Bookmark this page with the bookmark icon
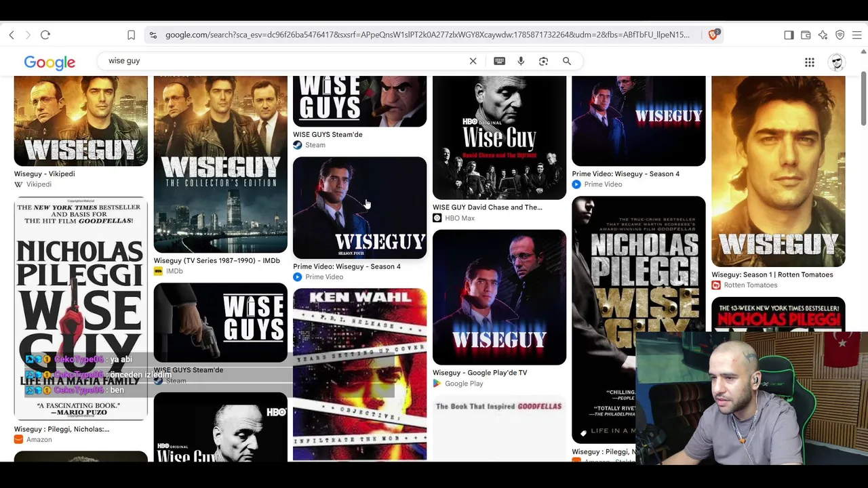Viewport: 868px width, 488px height. click(131, 35)
